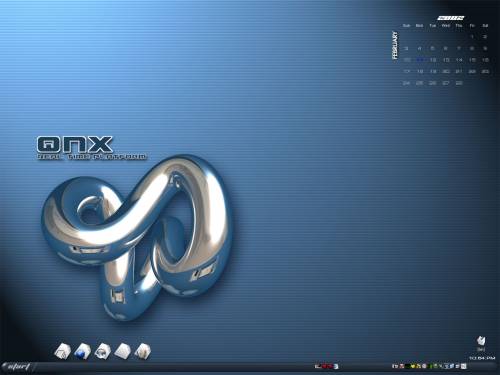Click the yellow icon in the system tray
This screenshot has width=500, height=375.
[413, 366]
